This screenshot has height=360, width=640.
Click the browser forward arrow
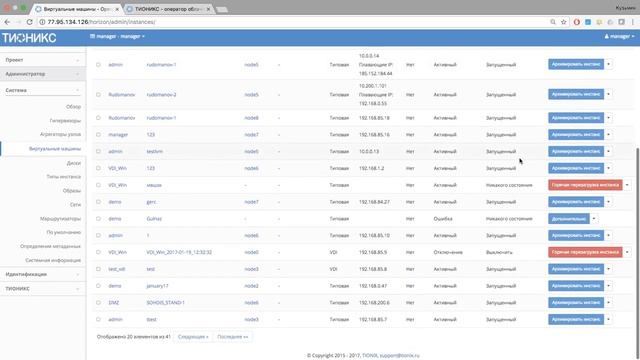click(x=18, y=22)
